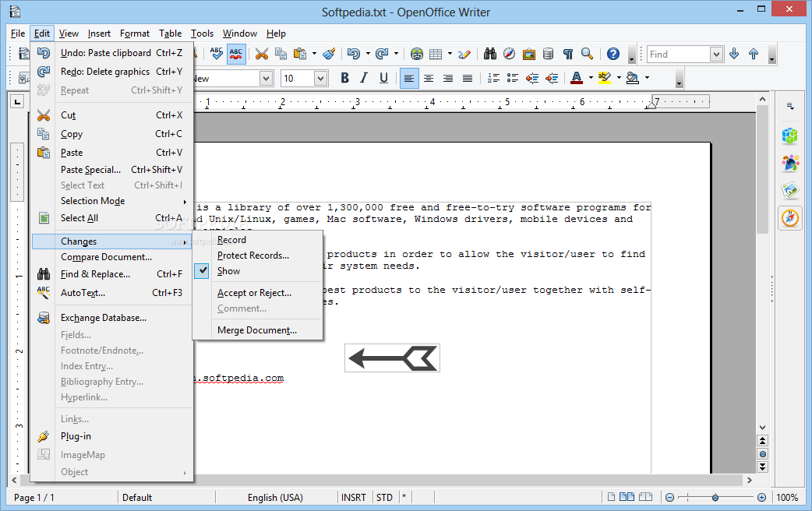This screenshot has height=511, width=812.
Task: Click the Next Page double-down arrow button
Action: (x=762, y=467)
